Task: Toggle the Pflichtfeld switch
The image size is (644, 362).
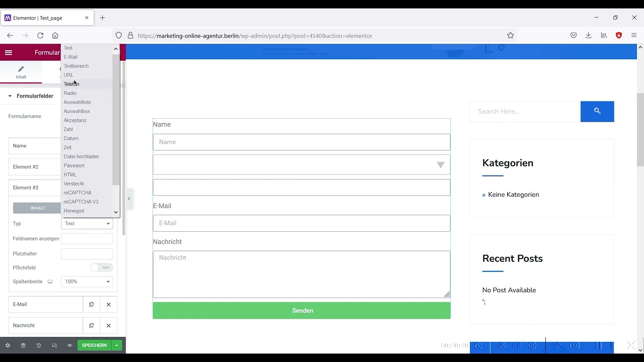Action: click(x=101, y=268)
